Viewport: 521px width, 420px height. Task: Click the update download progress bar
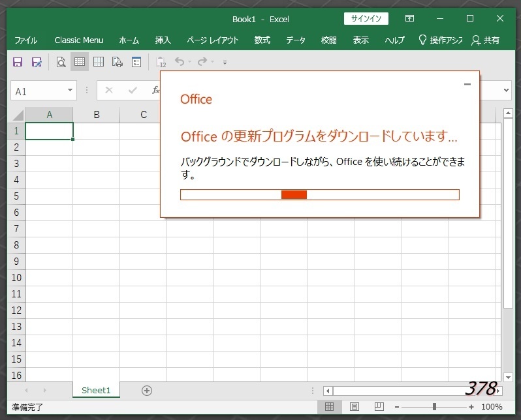(x=320, y=194)
